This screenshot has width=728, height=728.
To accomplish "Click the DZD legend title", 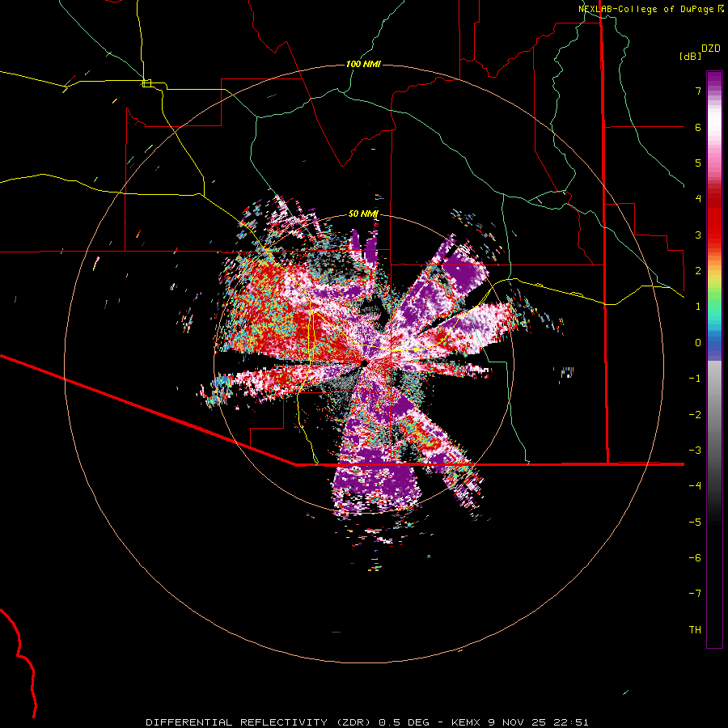I will [x=711, y=49].
